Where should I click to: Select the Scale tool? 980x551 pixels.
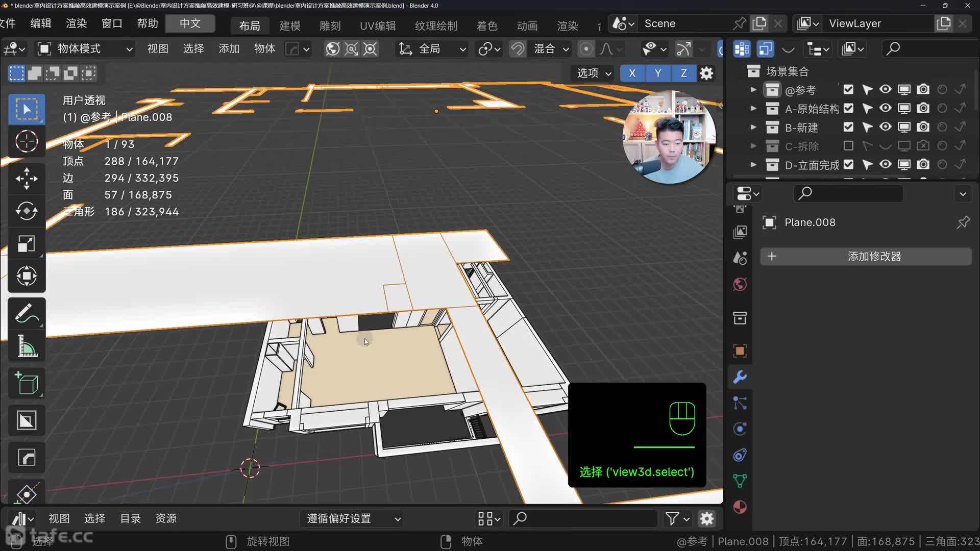pyautogui.click(x=27, y=244)
